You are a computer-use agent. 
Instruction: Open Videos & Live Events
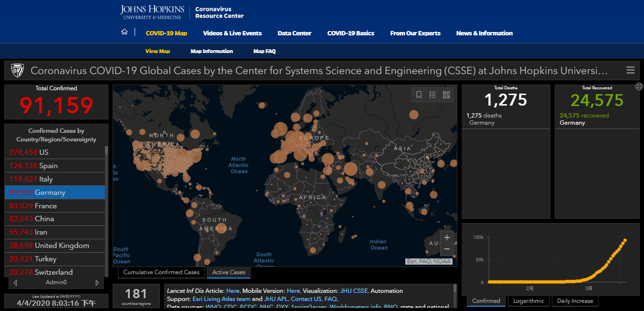point(232,33)
